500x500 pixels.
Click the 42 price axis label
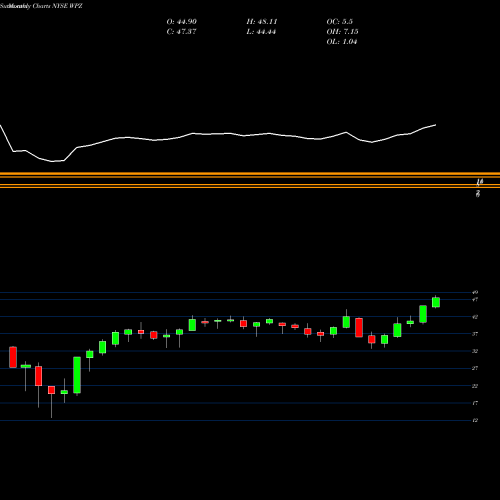[475, 317]
